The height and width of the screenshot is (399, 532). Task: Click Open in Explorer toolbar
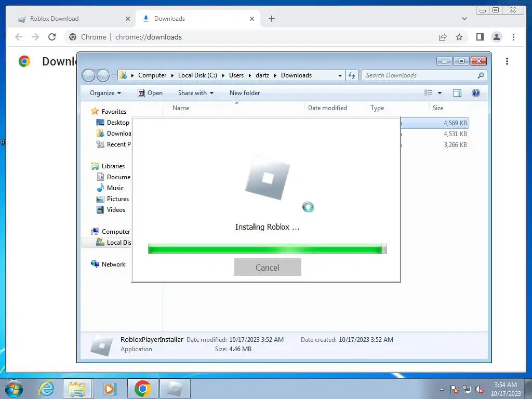point(150,93)
